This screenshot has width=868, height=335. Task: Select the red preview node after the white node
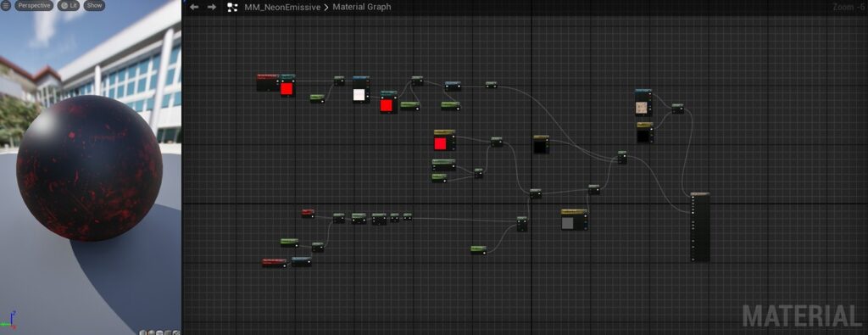pyautogui.click(x=388, y=102)
